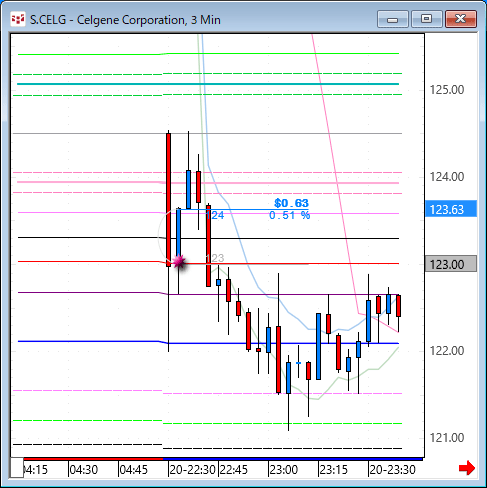Click the pink star marker on the chart
The height and width of the screenshot is (488, 487).
[x=179, y=262]
